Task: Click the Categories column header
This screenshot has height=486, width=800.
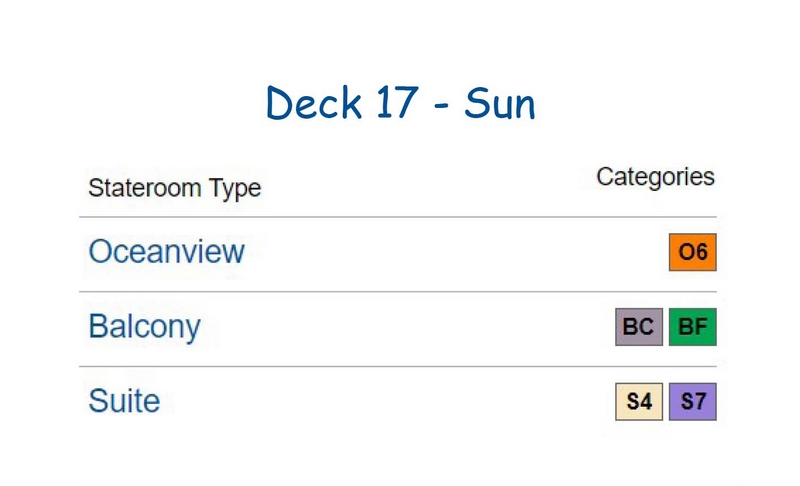Action: click(x=655, y=177)
